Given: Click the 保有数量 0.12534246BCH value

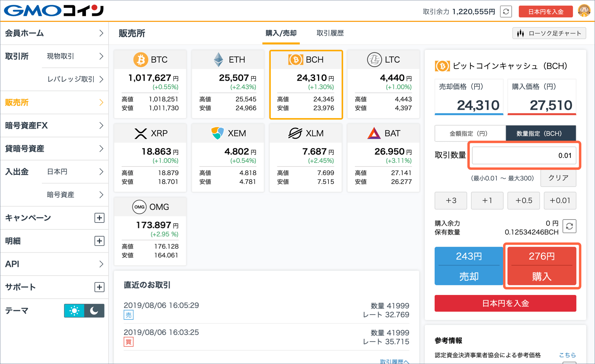Looking at the screenshot, I should click(x=532, y=232).
